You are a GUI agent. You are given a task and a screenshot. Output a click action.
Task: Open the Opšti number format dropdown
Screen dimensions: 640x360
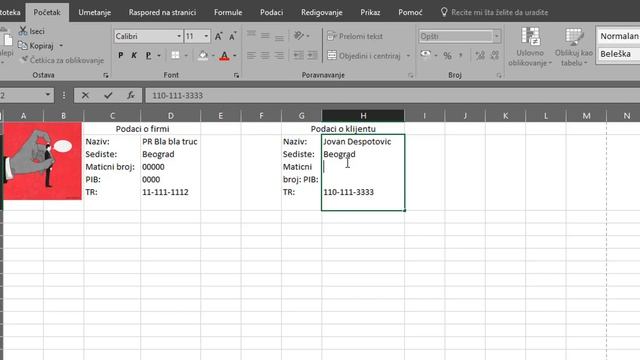point(497,36)
